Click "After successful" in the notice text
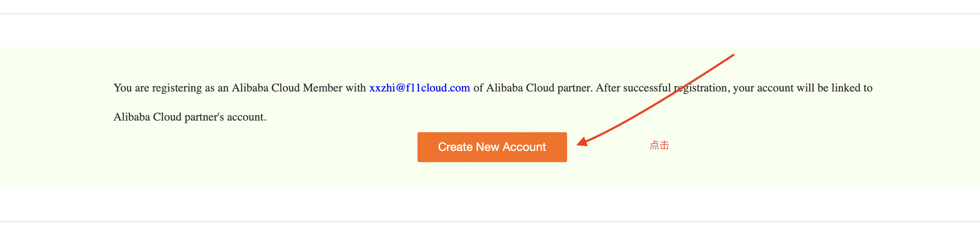The width and height of the screenshot is (980, 242). click(x=633, y=88)
